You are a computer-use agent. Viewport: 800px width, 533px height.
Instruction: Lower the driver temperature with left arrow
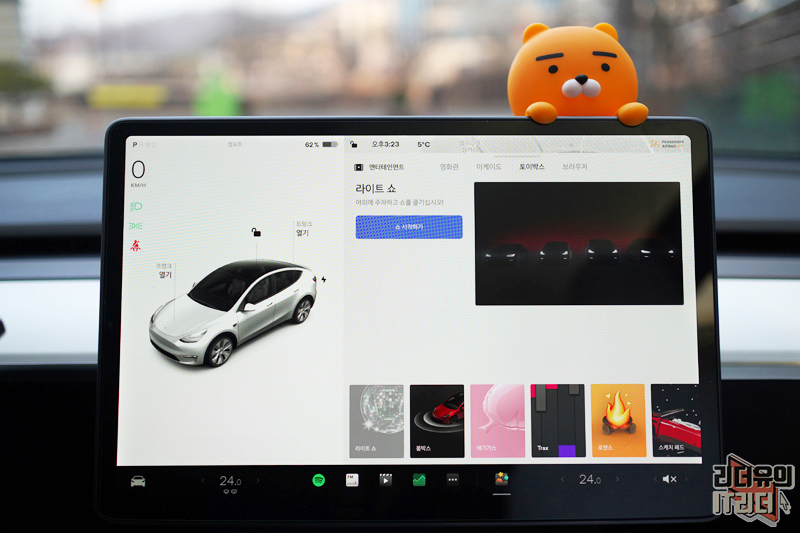coord(203,480)
